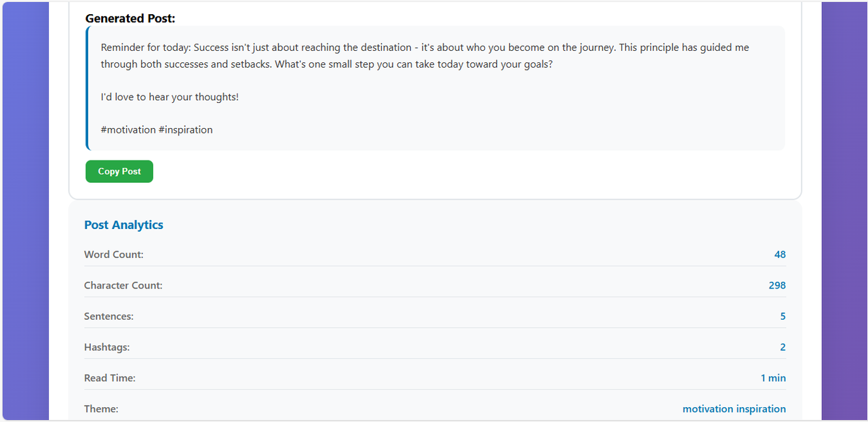This screenshot has width=868, height=422.
Task: Click the Post Analytics heading
Action: [123, 225]
